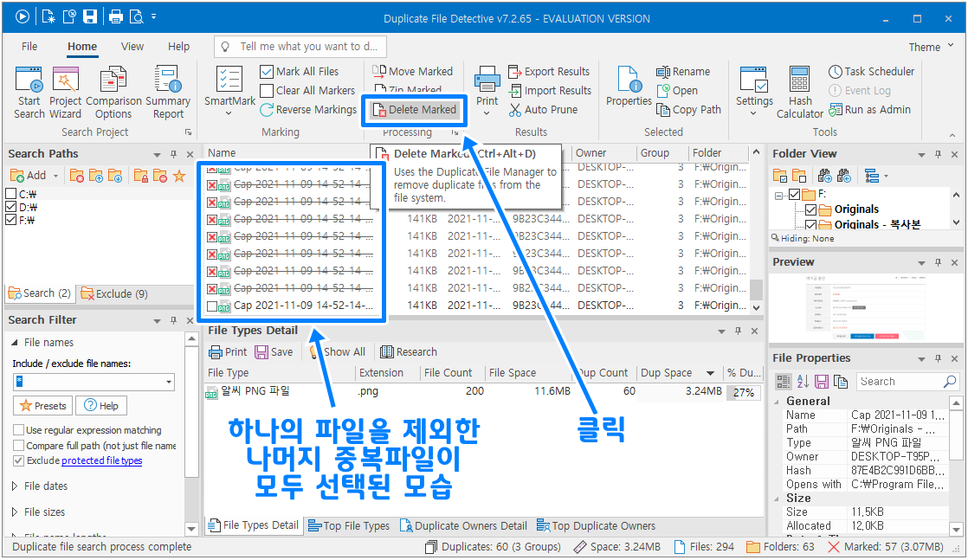
Task: Open the Task Scheduler
Action: tap(871, 72)
